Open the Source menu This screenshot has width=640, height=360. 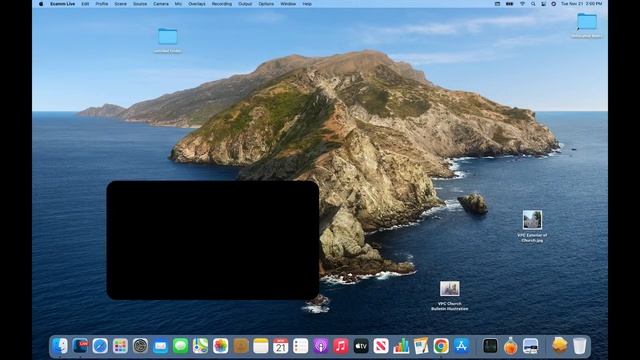(x=140, y=4)
